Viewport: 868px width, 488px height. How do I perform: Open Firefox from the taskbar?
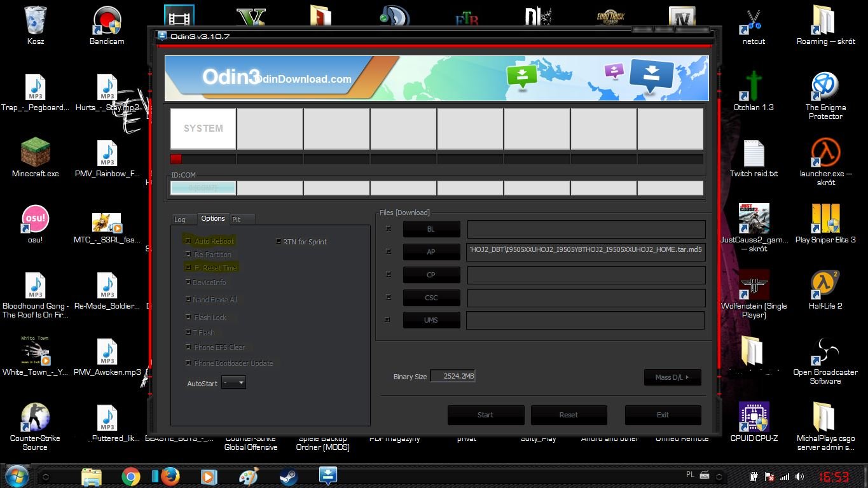[170, 476]
